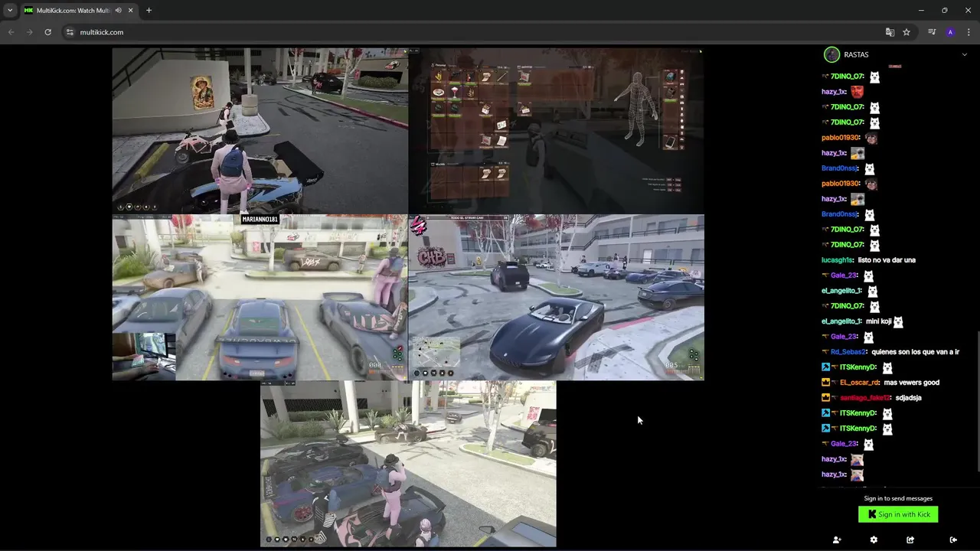Click top-left stream with motorcycle scene

pyautogui.click(x=260, y=130)
